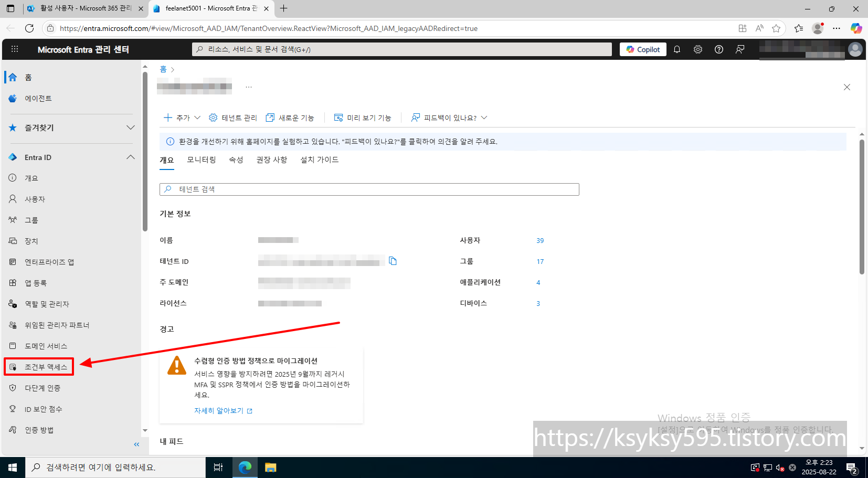
Task: Switch to the 권장 사항 tab
Action: point(272,160)
